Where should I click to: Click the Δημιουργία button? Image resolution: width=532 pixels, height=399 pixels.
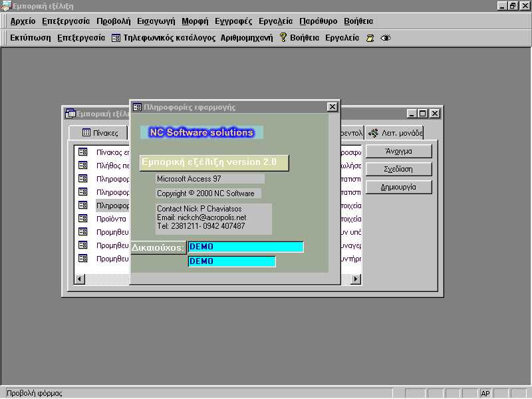click(398, 187)
